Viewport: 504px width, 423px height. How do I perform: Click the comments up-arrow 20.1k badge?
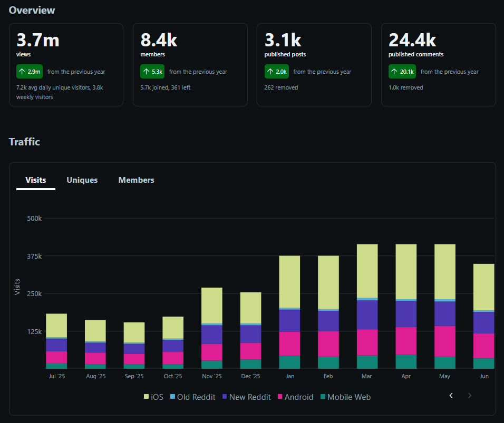pos(402,72)
